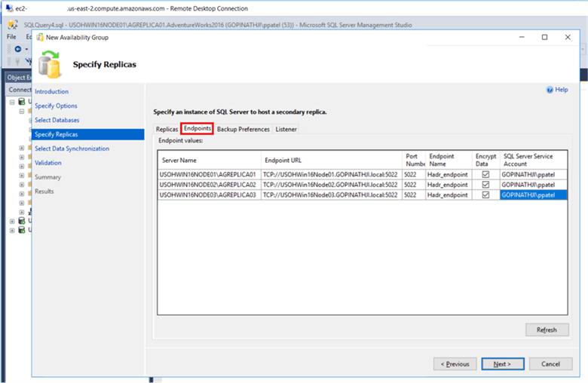Toggle Encrypt Data for USOHWIN16NODE01\AGREPLICA01

pos(485,174)
